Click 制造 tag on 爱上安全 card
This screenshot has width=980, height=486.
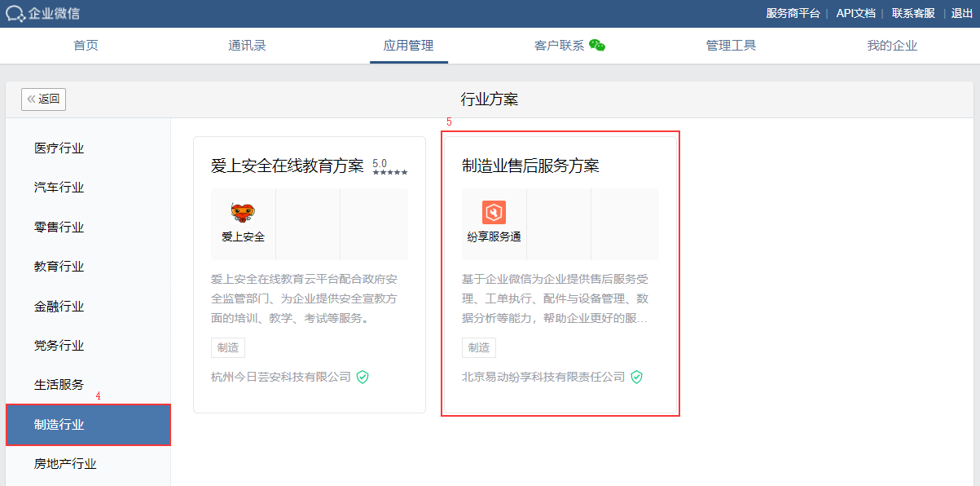point(228,347)
